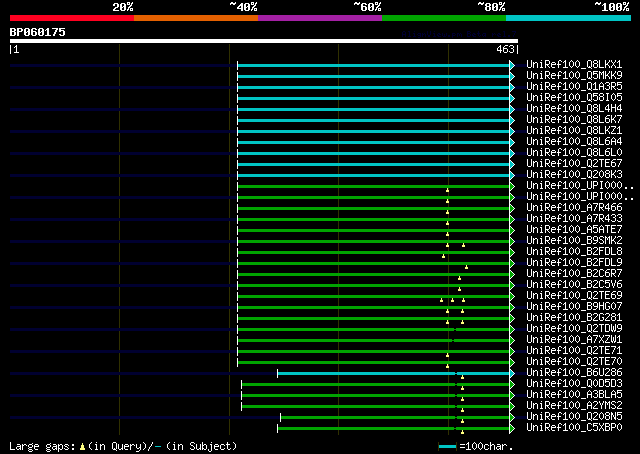This screenshot has width=640, height=454.
Task: Open the UniRef100_Q8LKX1 hit label
Action: (574, 65)
